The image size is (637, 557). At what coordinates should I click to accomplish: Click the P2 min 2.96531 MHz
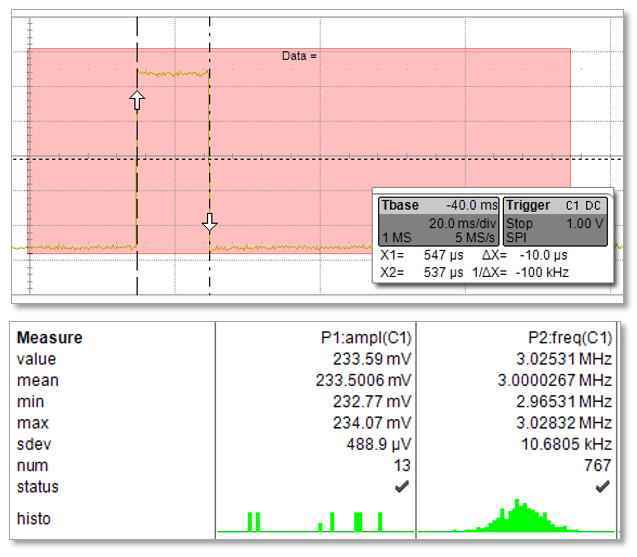[x=564, y=401]
